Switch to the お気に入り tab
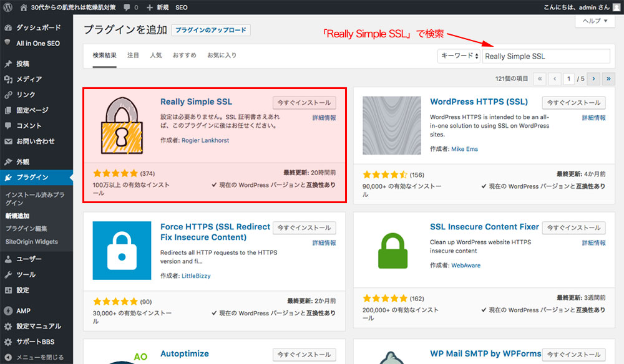This screenshot has height=364, width=624. pos(222,55)
